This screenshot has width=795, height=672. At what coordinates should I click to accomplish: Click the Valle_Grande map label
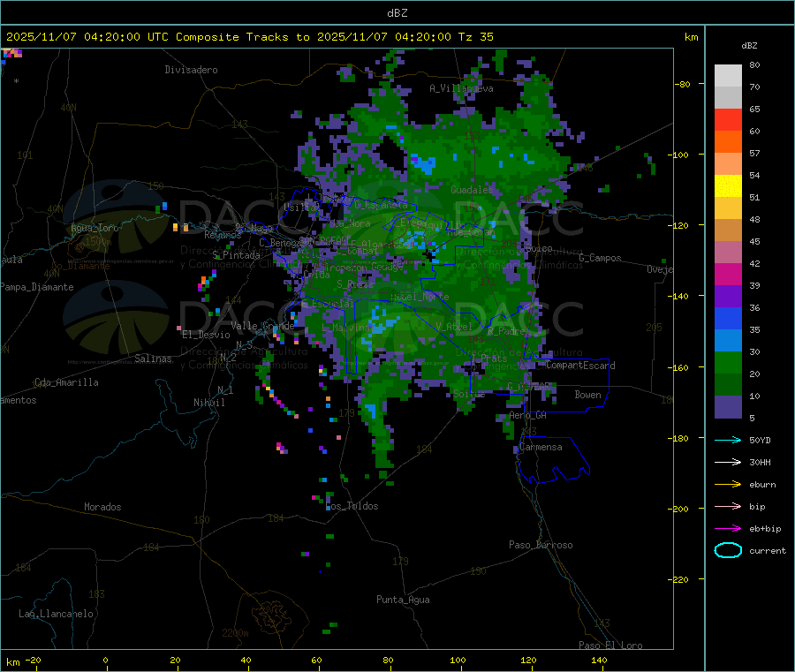pyautogui.click(x=262, y=326)
